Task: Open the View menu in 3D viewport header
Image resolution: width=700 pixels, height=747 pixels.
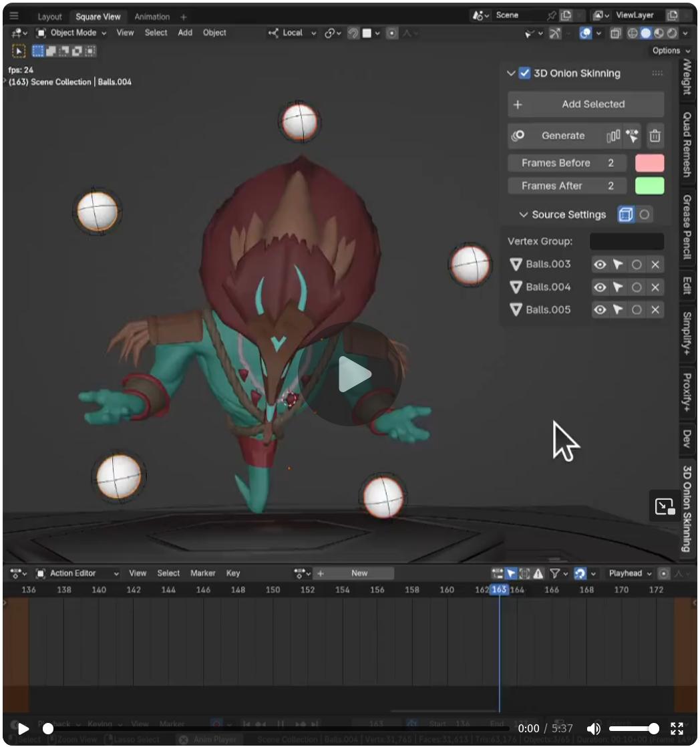Action: pyautogui.click(x=125, y=33)
